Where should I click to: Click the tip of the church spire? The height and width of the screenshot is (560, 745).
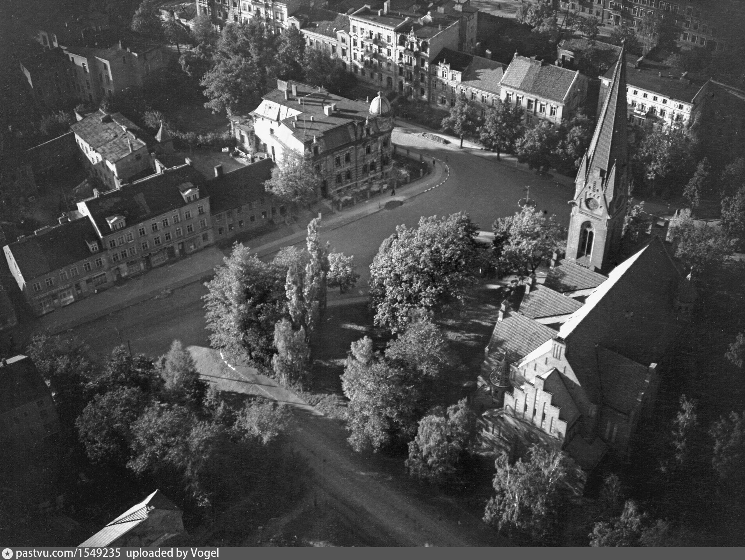coord(622,46)
